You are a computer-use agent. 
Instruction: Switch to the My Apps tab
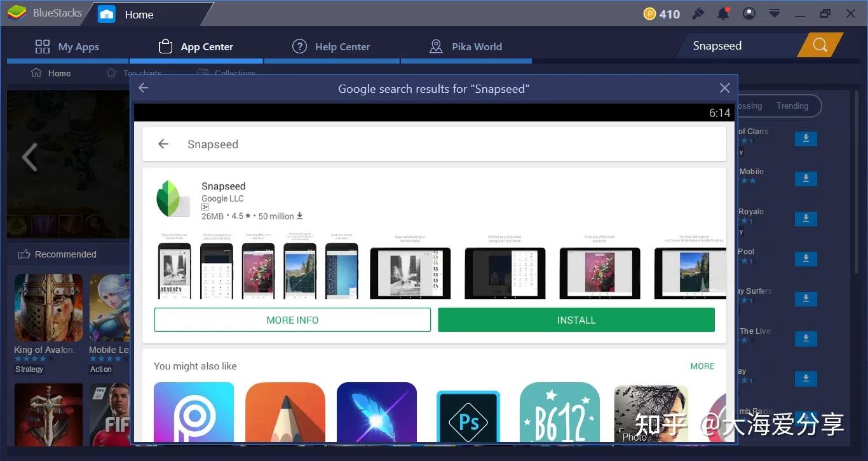pos(67,46)
